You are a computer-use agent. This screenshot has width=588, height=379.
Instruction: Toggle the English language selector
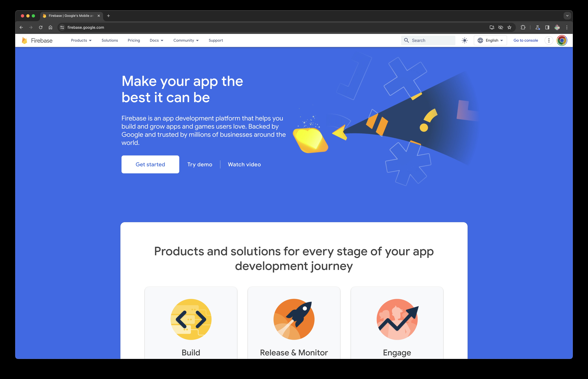[490, 40]
